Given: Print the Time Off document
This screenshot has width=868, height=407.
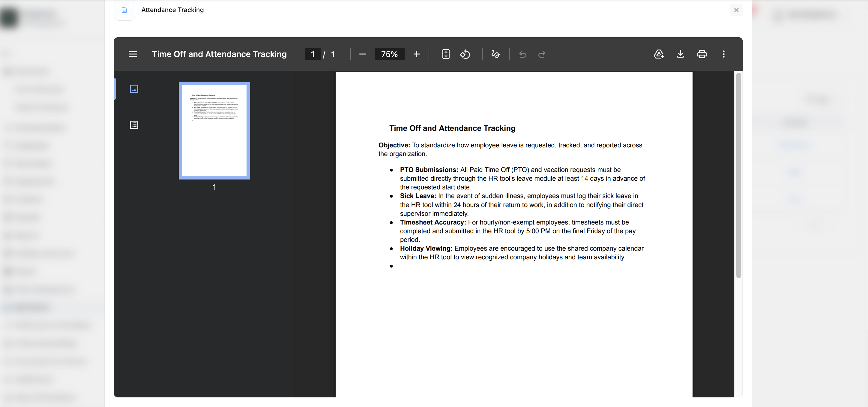Looking at the screenshot, I should (702, 54).
